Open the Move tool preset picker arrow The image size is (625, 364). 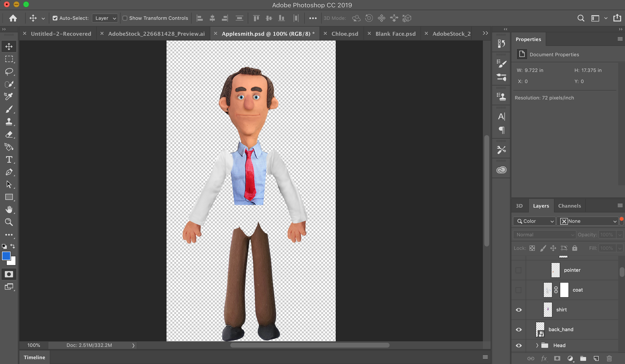[x=43, y=18]
